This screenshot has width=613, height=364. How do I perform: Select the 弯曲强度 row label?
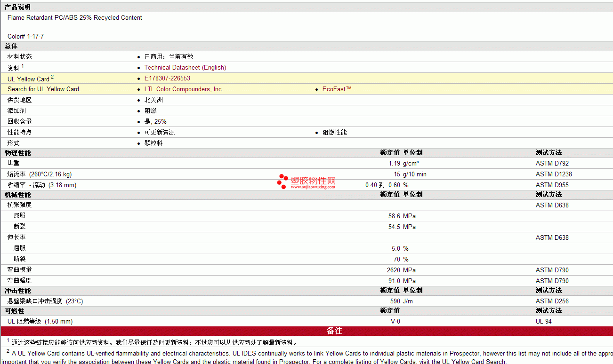[20, 281]
